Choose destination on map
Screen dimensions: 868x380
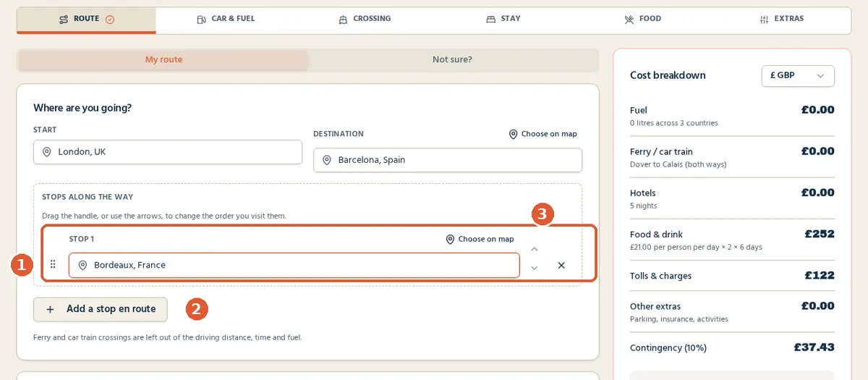tap(542, 134)
